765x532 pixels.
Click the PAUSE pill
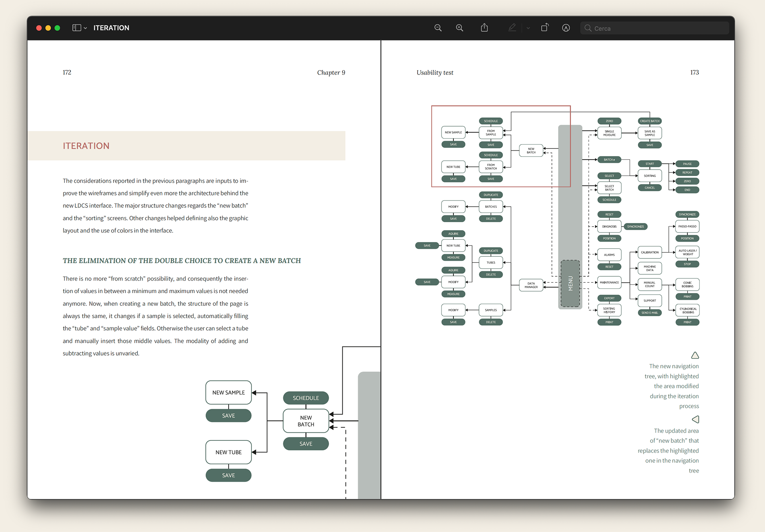coord(687,164)
